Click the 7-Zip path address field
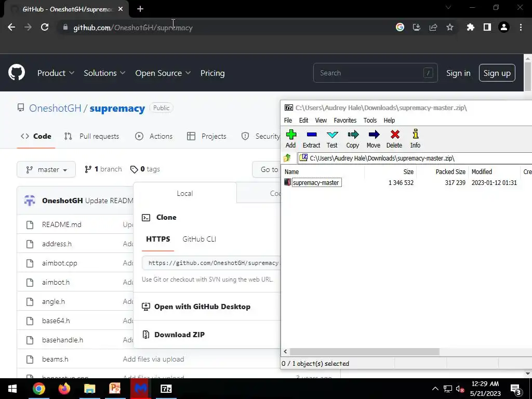 pos(415,158)
